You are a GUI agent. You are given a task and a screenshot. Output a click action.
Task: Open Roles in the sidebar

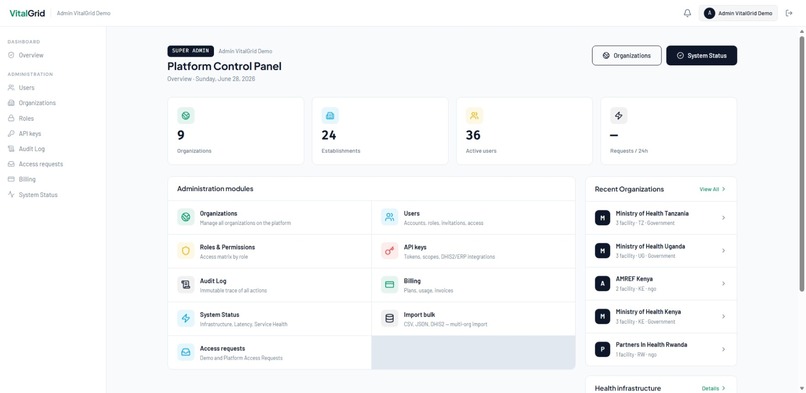click(x=26, y=118)
